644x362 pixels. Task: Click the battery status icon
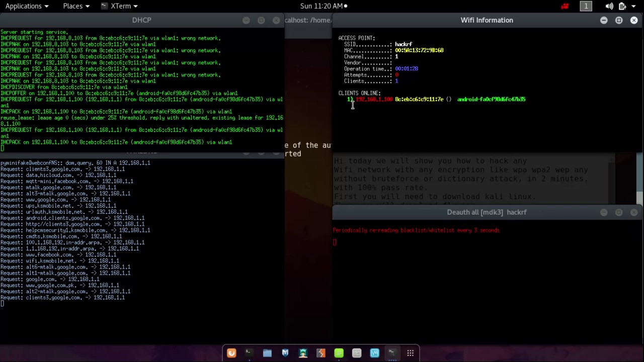point(622,6)
